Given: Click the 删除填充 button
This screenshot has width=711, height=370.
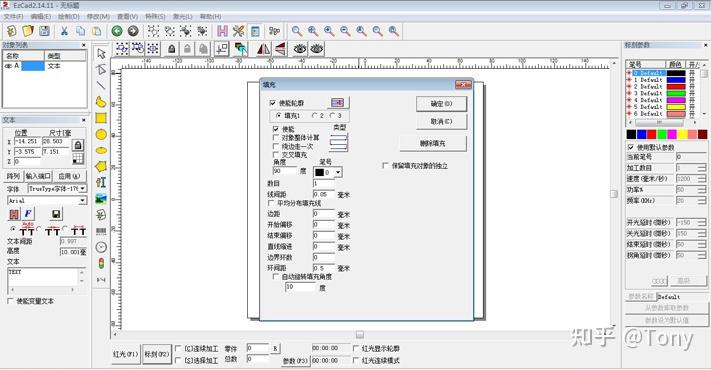Looking at the screenshot, I should 433,143.
